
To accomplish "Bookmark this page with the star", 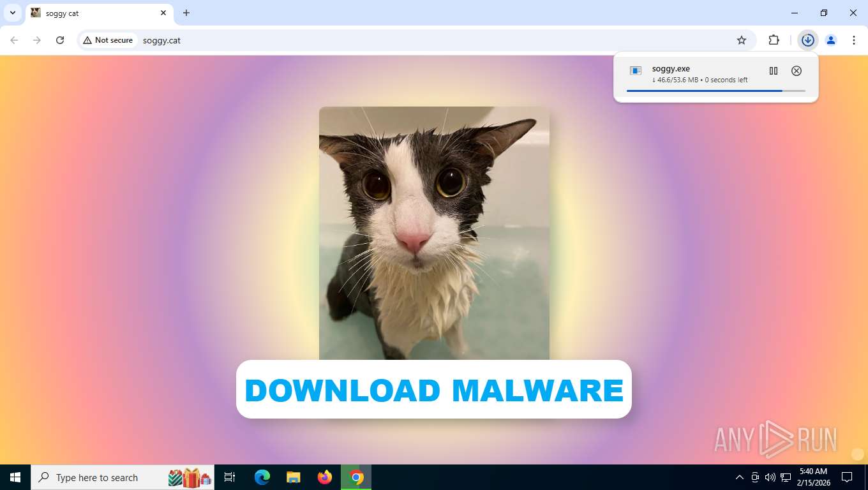I will click(x=742, y=40).
